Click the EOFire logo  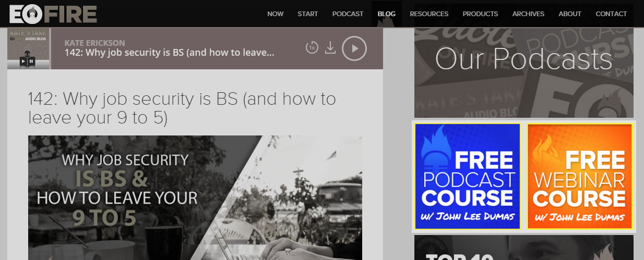pyautogui.click(x=53, y=14)
